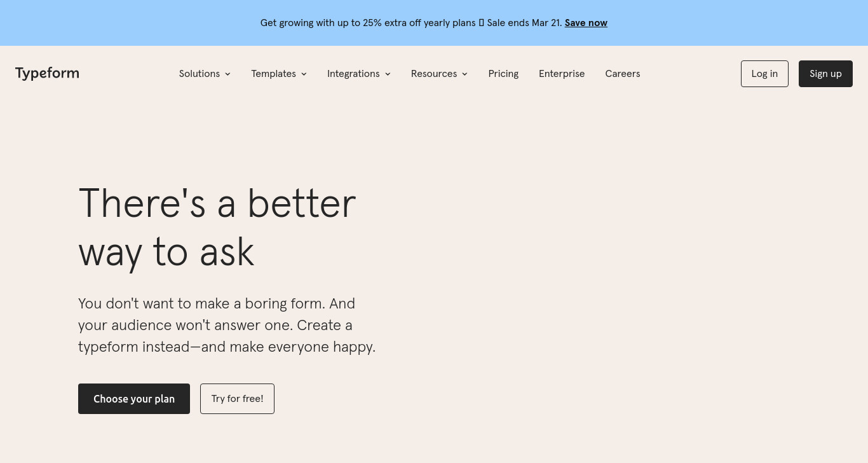Click the "There's a better way to ask" headline
Viewport: 868px width, 463px height.
217,228
